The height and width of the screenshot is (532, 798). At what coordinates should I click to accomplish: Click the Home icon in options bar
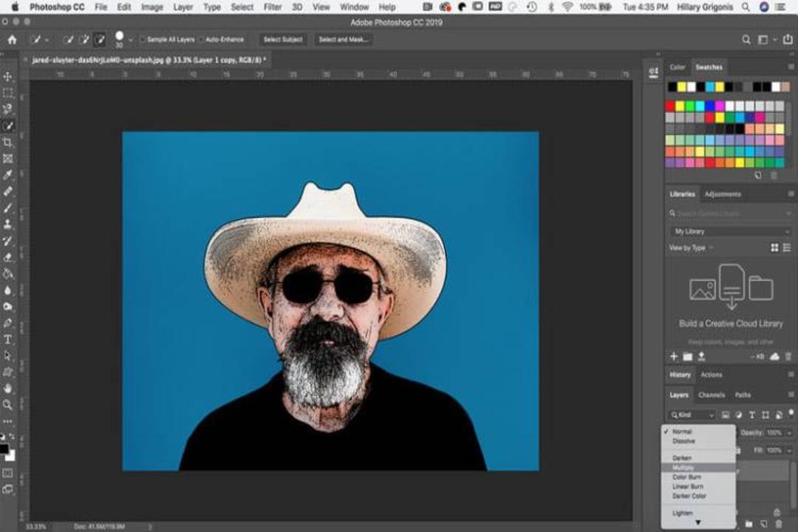click(12, 40)
